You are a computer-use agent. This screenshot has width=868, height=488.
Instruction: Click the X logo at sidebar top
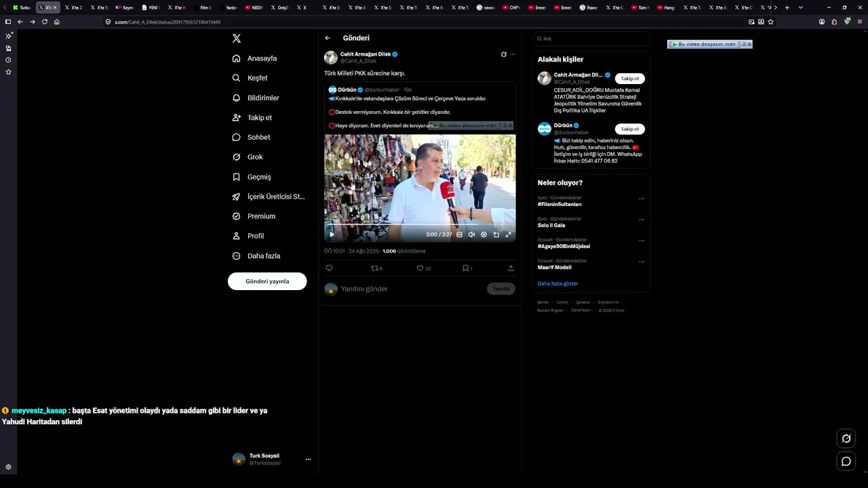(x=237, y=39)
